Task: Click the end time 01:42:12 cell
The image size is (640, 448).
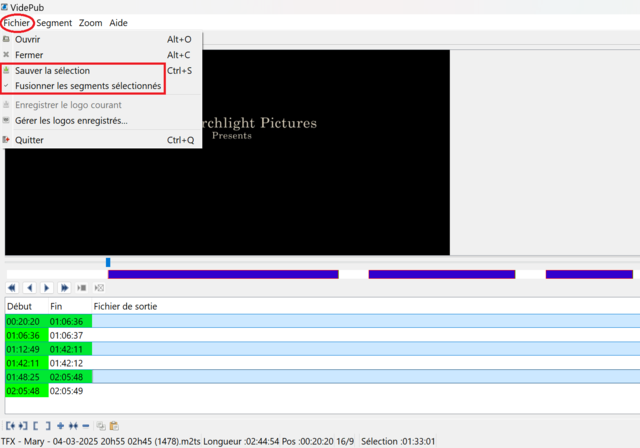Action: [x=70, y=363]
